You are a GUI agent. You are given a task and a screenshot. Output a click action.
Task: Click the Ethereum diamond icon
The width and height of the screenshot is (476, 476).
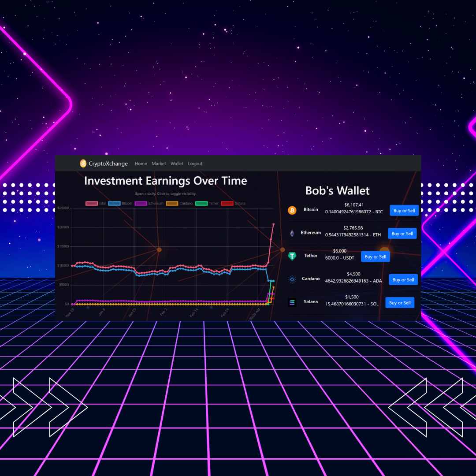point(292,234)
